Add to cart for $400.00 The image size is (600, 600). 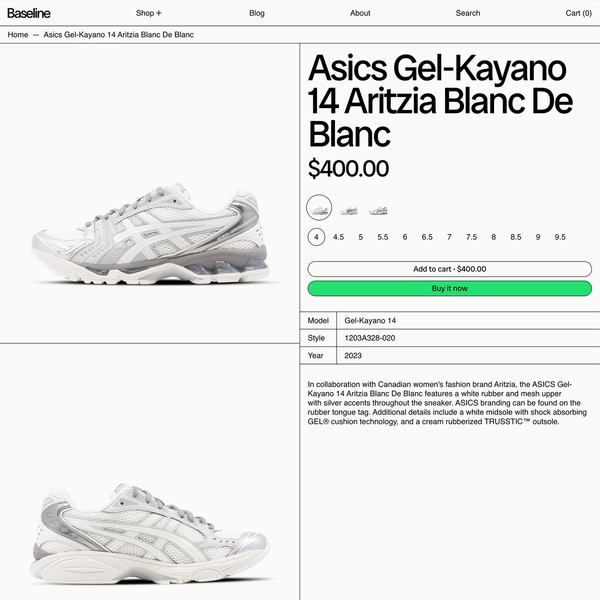450,269
